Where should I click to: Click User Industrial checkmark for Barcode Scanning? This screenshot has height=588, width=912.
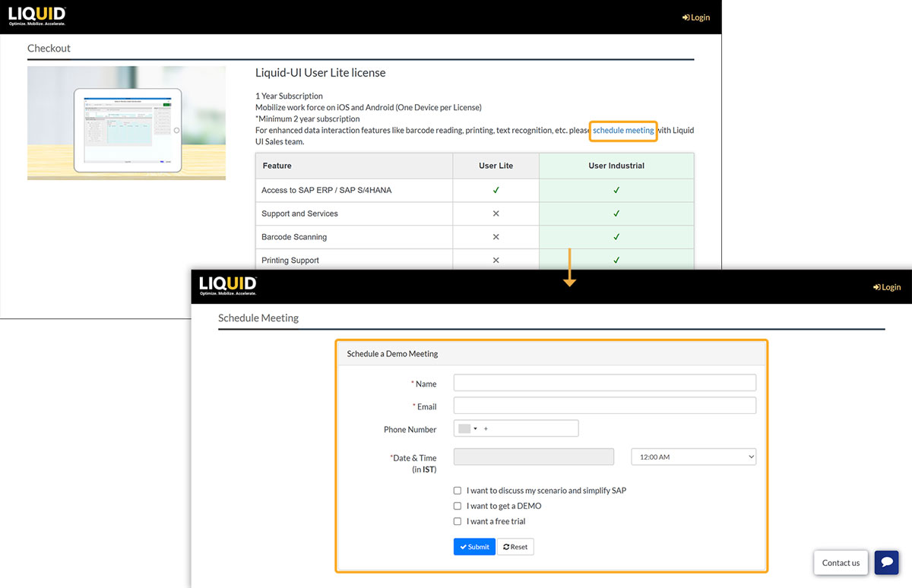(x=616, y=237)
